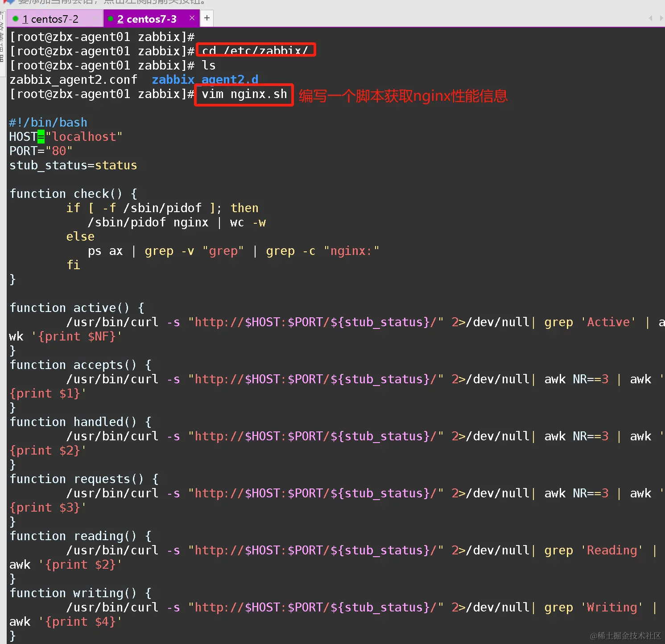Select the centos7-3 session tab
Image resolution: width=665 pixels, height=644 pixels.
pyautogui.click(x=151, y=19)
